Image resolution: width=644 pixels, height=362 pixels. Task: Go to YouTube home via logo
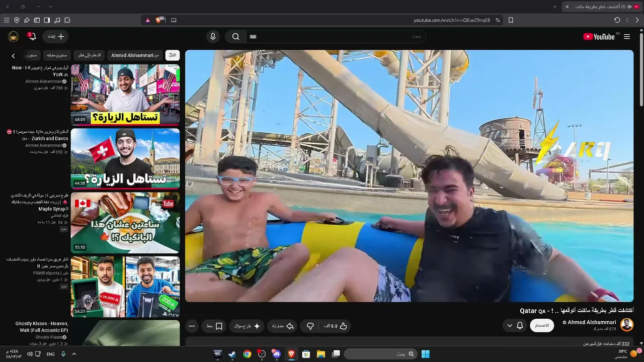coord(599,37)
